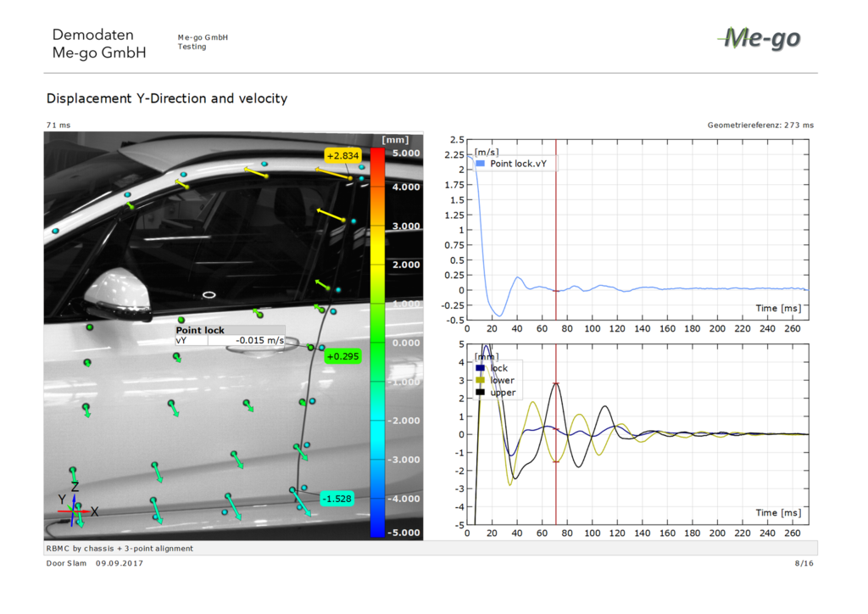The image size is (868, 614).
Task: Toggle the 'lower' curve legend entry
Action: (495, 380)
